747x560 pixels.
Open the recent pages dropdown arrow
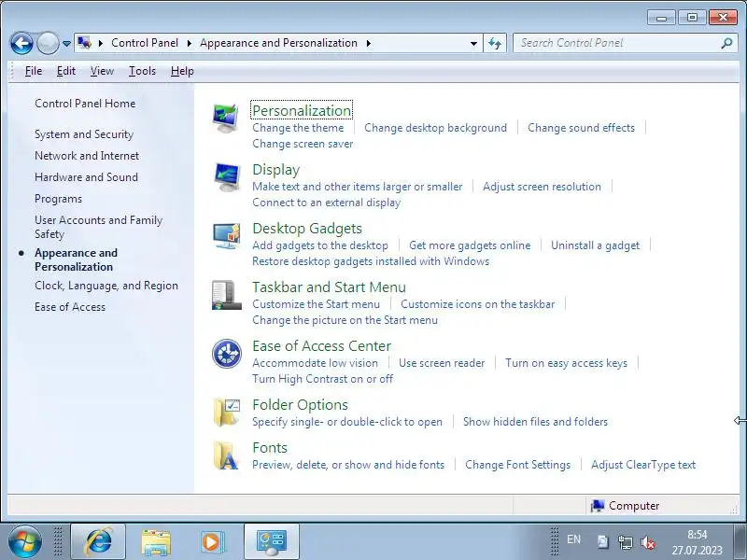[x=66, y=44]
